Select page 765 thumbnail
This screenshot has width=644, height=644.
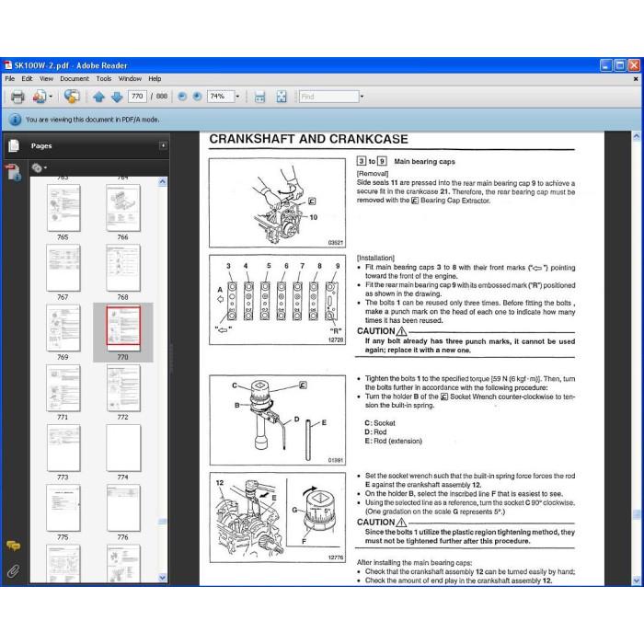pyautogui.click(x=63, y=208)
